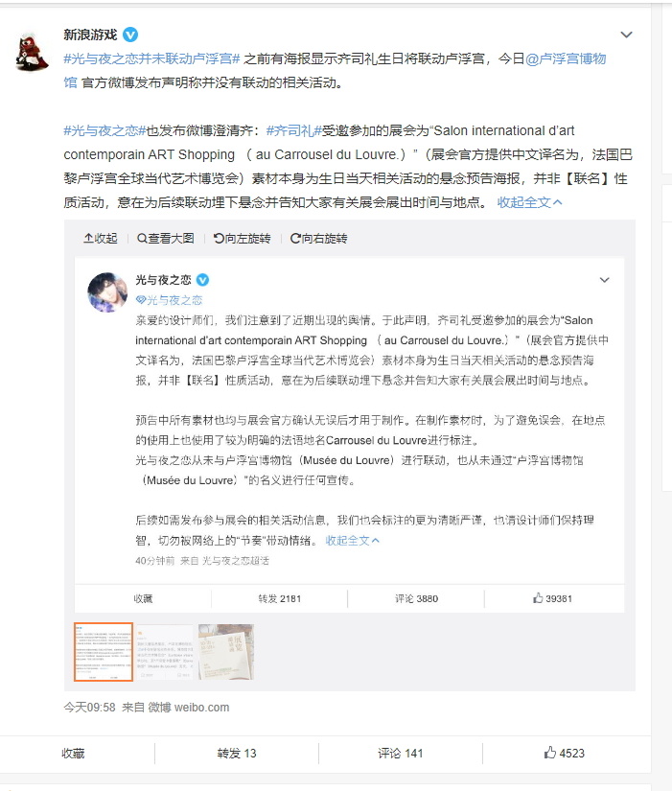The height and width of the screenshot is (791, 672).
Task: Click the blue verified badge beside 新浪游戏
Action: pyautogui.click(x=130, y=35)
